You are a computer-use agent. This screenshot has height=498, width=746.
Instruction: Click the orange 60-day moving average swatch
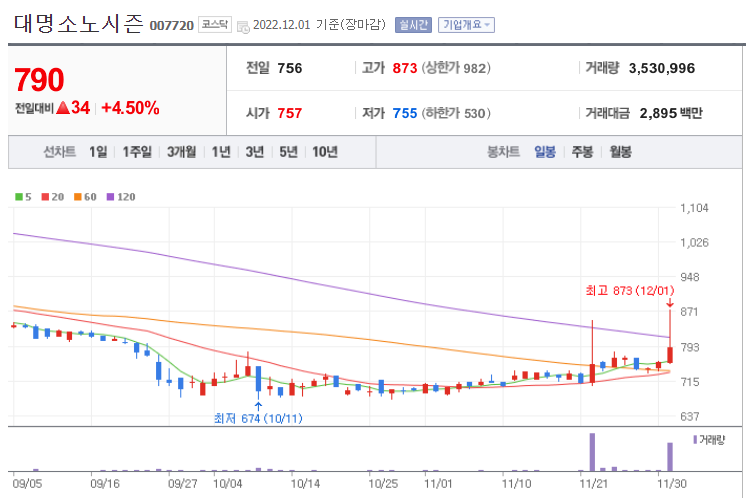78,197
